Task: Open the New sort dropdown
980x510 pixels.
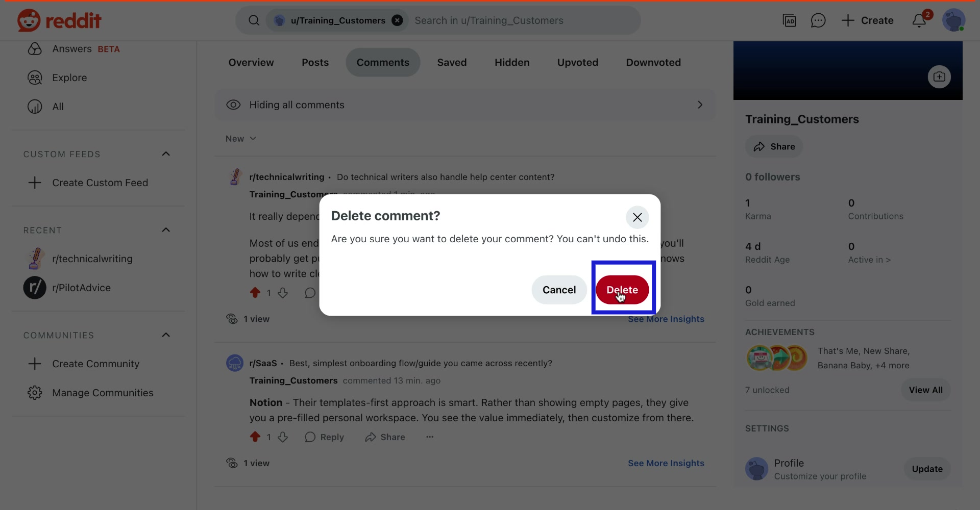Action: pos(240,138)
